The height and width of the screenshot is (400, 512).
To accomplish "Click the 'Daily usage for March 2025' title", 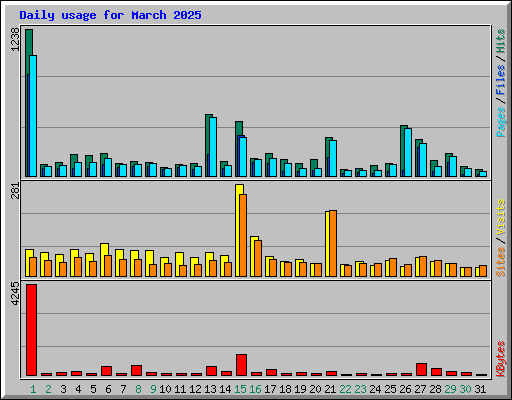I will 110,15.
